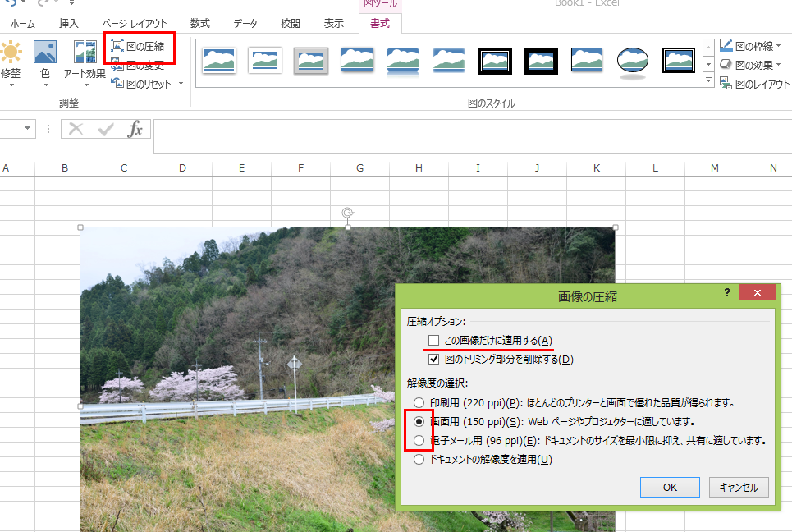Click 図のレイアウト picture layout
The height and width of the screenshot is (532, 792).
tap(754, 84)
